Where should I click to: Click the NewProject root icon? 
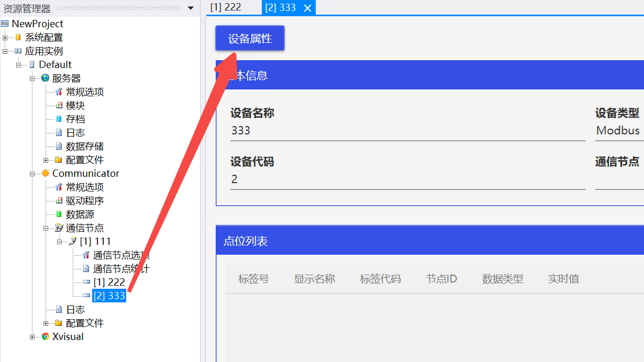pyautogui.click(x=5, y=24)
